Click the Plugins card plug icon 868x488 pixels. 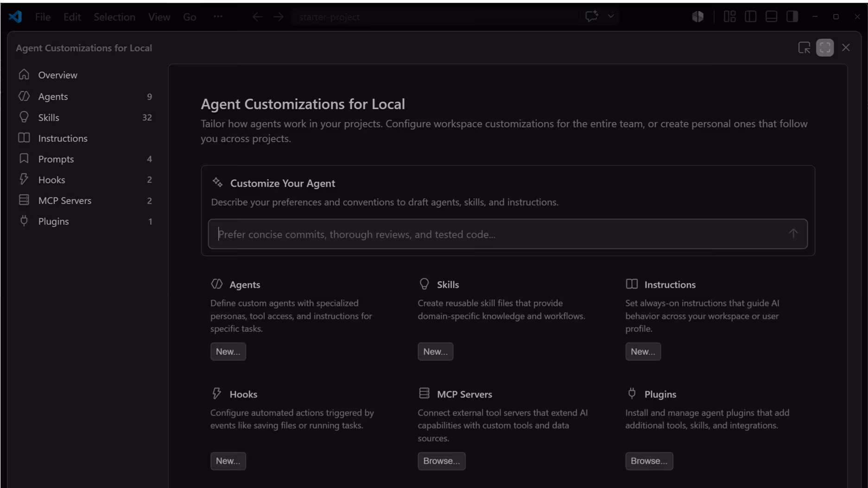click(632, 393)
